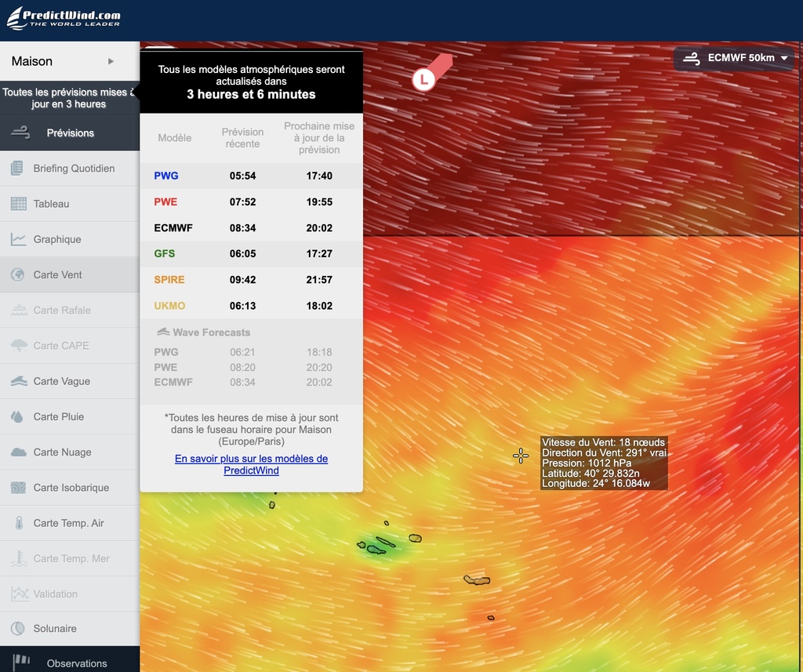Image resolution: width=803 pixels, height=672 pixels.
Task: Open Briefing Quotidien menu item
Action: 70,169
